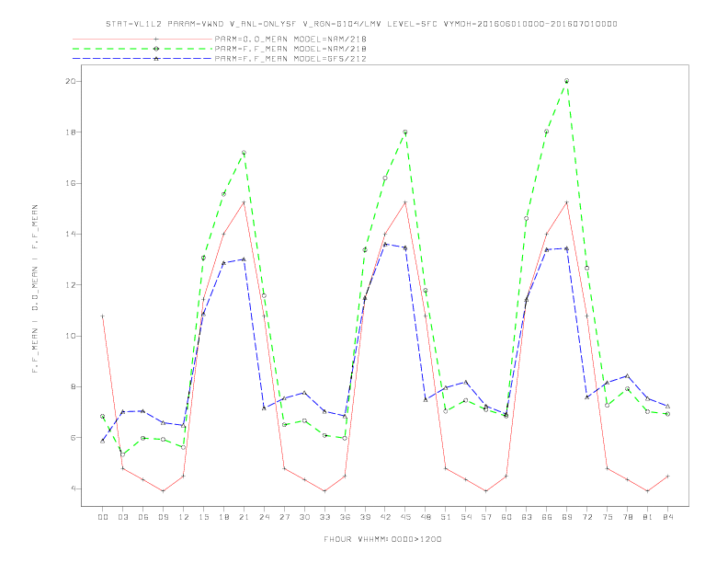The image size is (728, 563).
Task: Click x-axis forecast hour label 15
Action: 203,517
